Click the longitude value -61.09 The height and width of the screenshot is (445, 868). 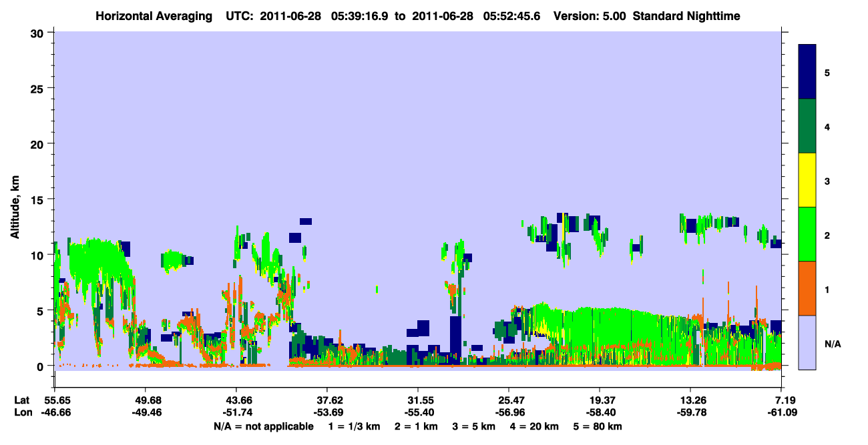click(781, 412)
